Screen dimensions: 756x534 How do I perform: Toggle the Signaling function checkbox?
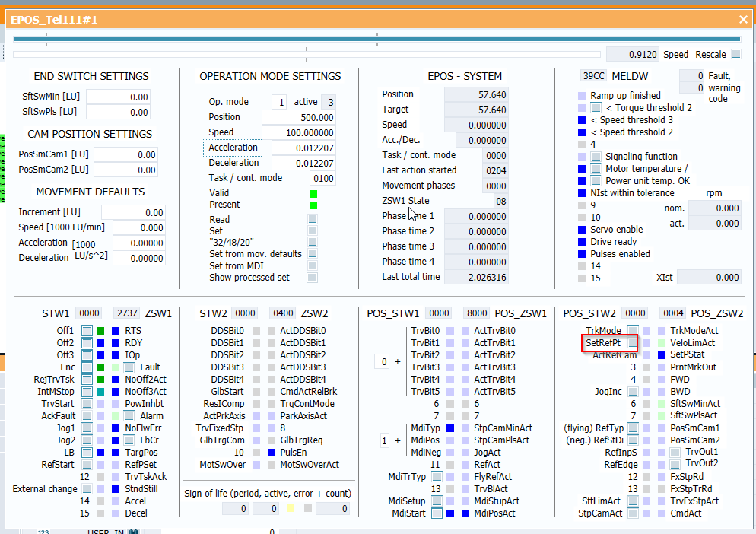tap(596, 157)
